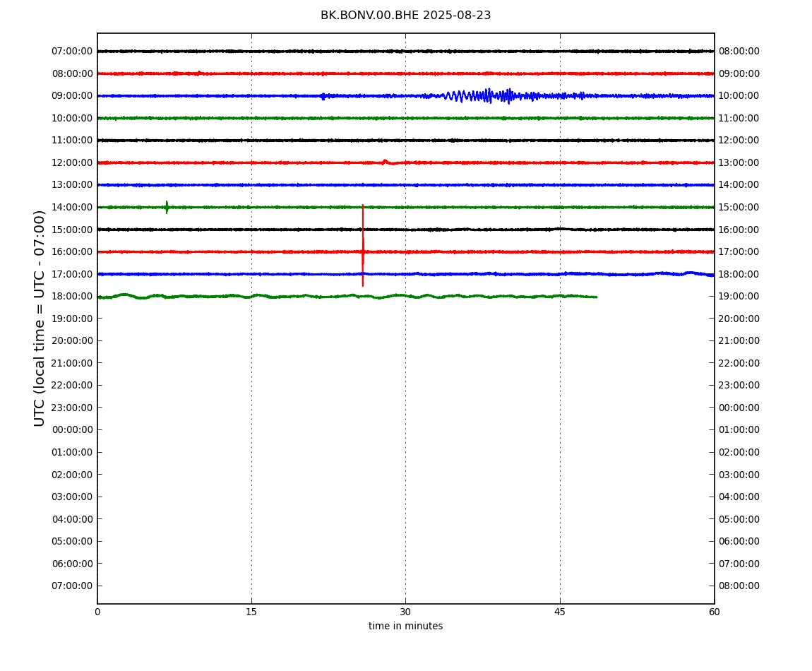Image resolution: width=812 pixels, height=671 pixels.
Task: Click the right-axis label 00:00:00
Action: pyautogui.click(x=739, y=408)
